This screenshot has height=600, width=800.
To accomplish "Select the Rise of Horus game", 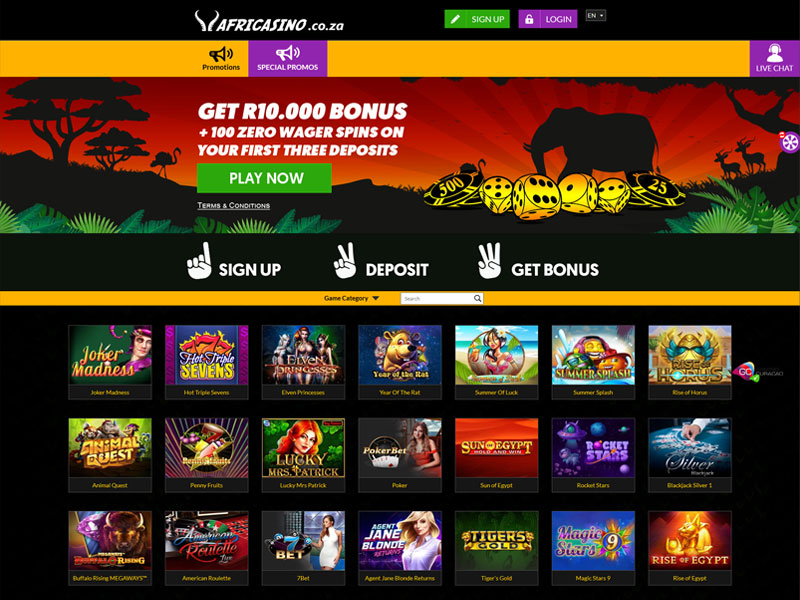I will coord(690,362).
